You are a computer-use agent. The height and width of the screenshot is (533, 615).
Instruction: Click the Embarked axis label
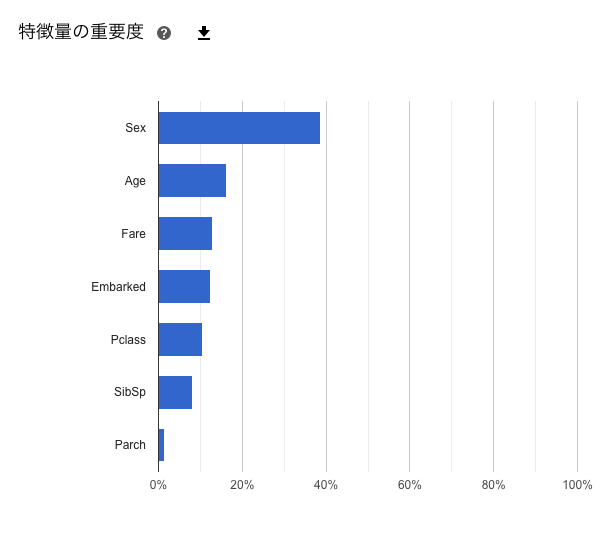[118, 287]
